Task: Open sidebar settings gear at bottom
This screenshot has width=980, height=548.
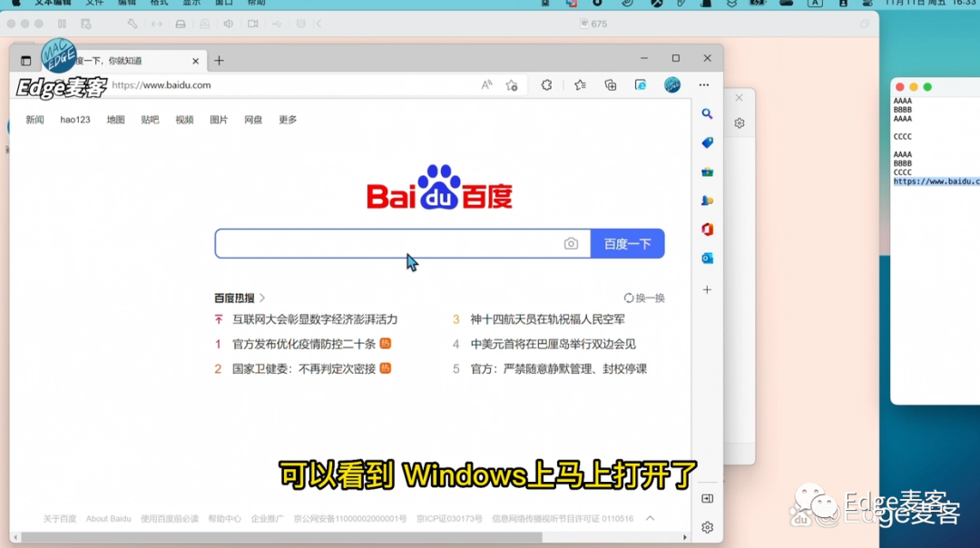Action: pos(707,527)
